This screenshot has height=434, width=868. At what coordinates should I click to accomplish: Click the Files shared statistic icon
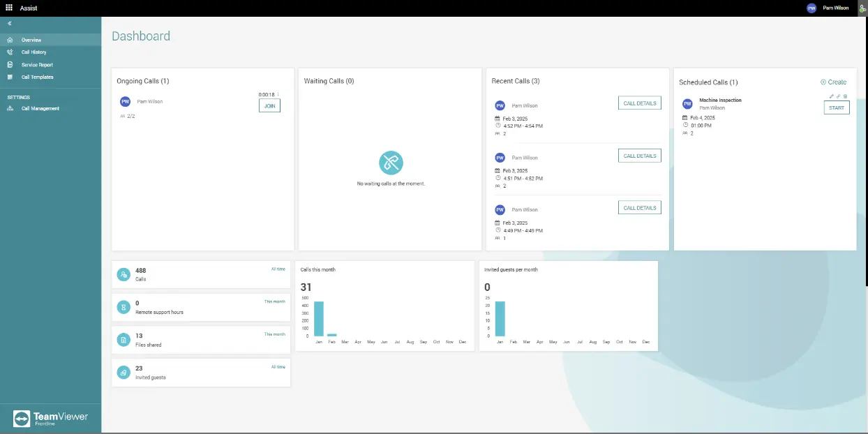pos(124,340)
